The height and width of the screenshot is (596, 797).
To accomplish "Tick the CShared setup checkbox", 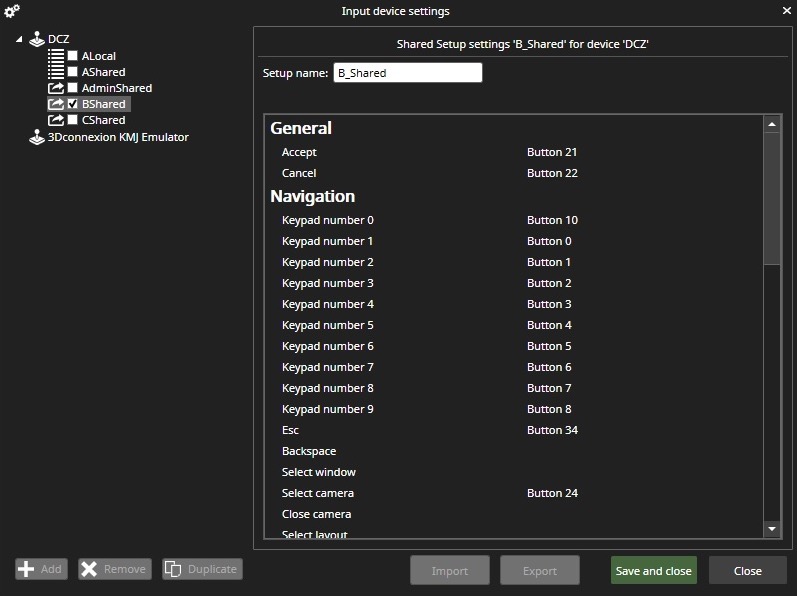I will coord(73,120).
